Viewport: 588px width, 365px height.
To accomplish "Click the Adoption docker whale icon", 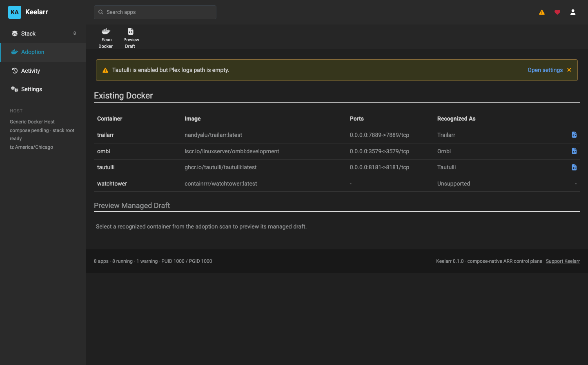I will click(15, 52).
